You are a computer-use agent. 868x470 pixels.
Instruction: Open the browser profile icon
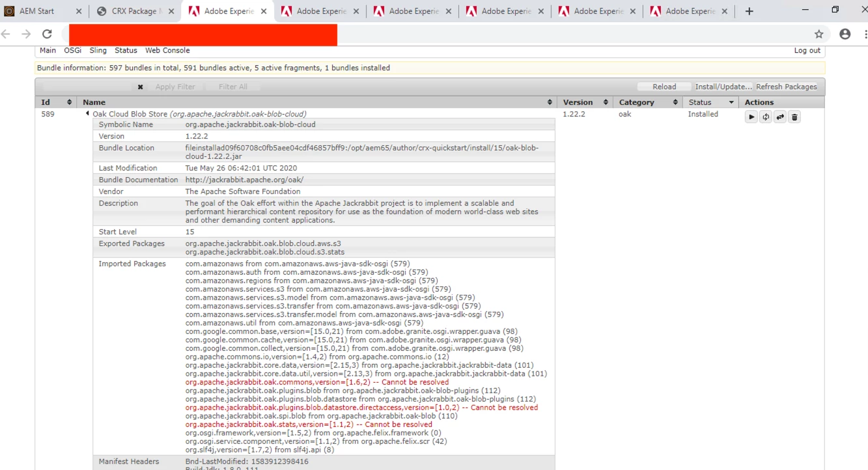pyautogui.click(x=845, y=34)
